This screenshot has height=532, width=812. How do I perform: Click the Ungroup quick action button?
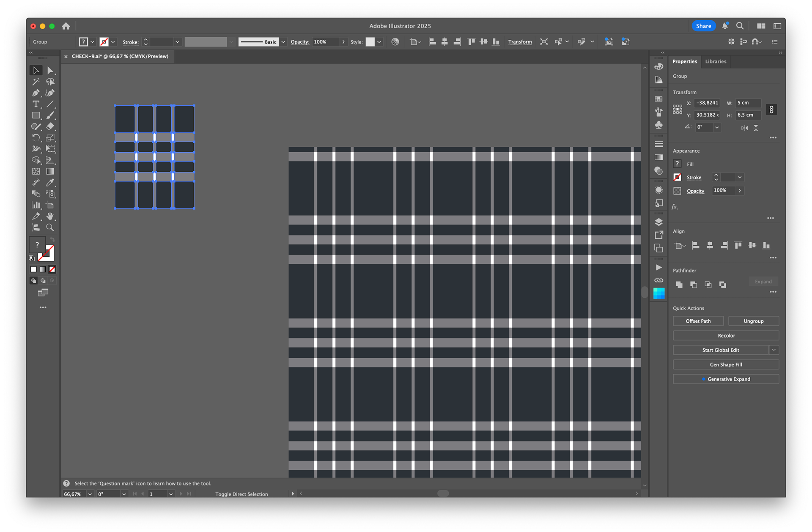point(753,321)
